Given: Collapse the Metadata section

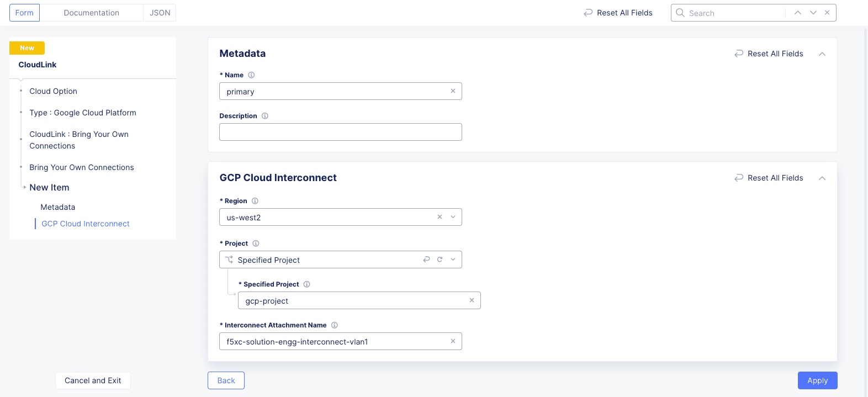Looking at the screenshot, I should (822, 54).
